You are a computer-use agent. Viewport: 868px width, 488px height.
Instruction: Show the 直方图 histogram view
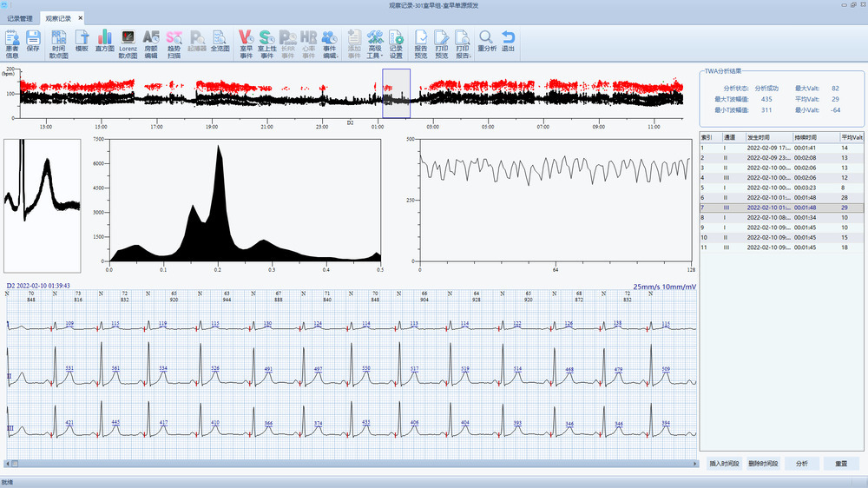[105, 43]
